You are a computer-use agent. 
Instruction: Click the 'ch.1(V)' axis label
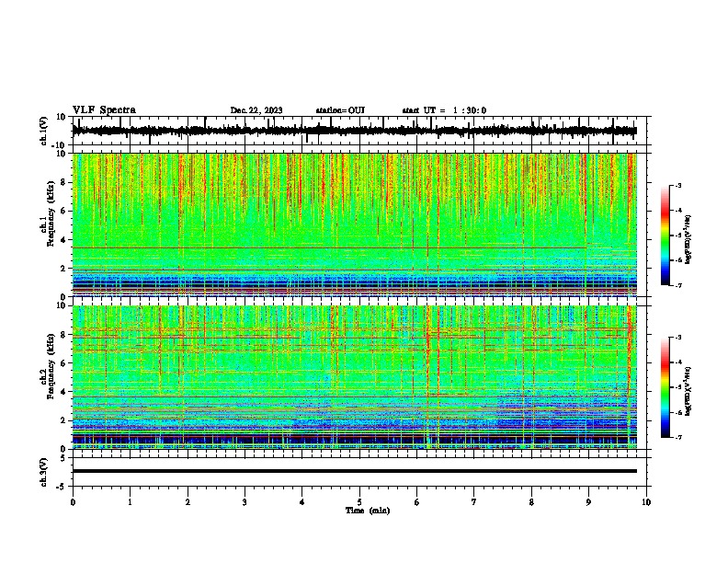click(x=44, y=131)
